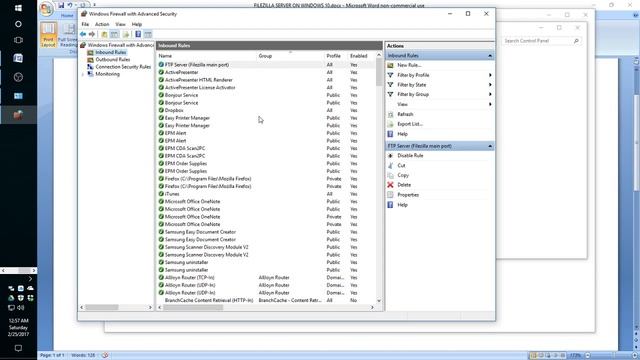Expand the Monitoring tree node
Viewport: 640px width, 360px height.
(83, 74)
